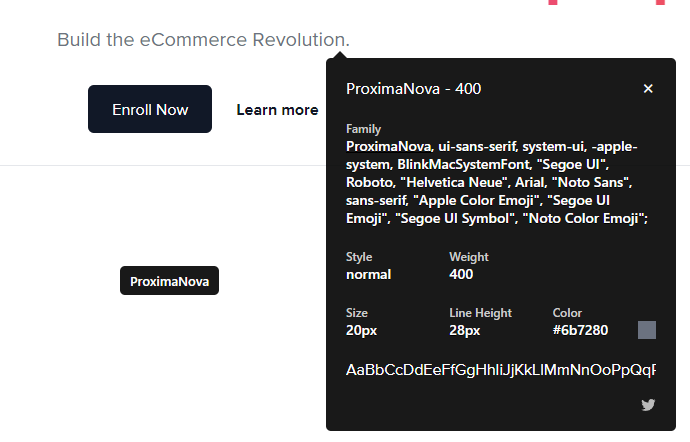Click the Line Height label
Viewport: 690px width, 442px height.
[x=480, y=313]
